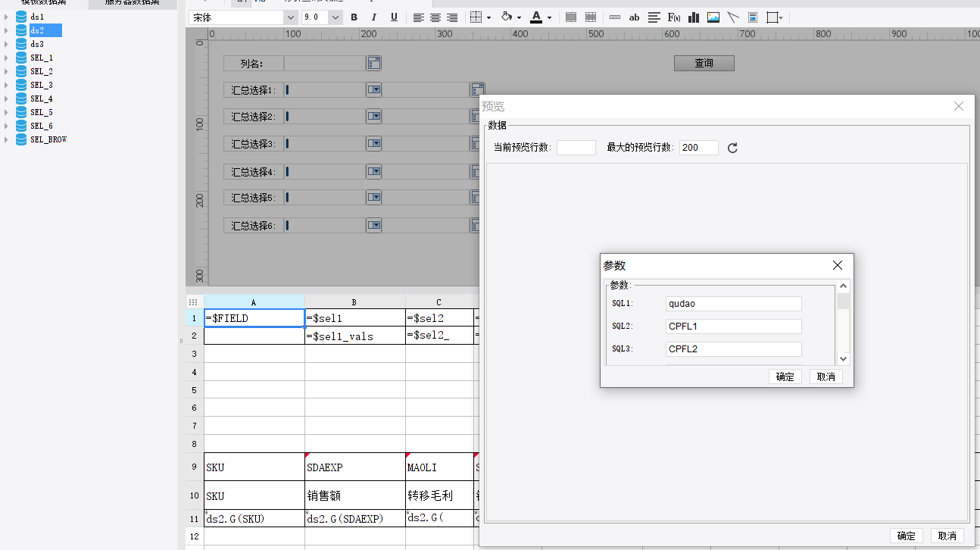Image resolution: width=980 pixels, height=550 pixels.
Task: Click 最大的预览行数 field showing 200
Action: pyautogui.click(x=699, y=148)
